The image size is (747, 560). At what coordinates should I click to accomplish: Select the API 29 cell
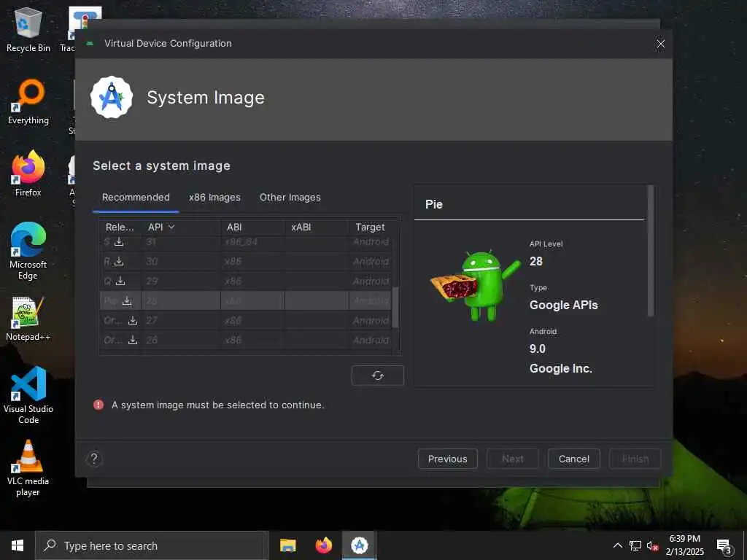(x=182, y=281)
